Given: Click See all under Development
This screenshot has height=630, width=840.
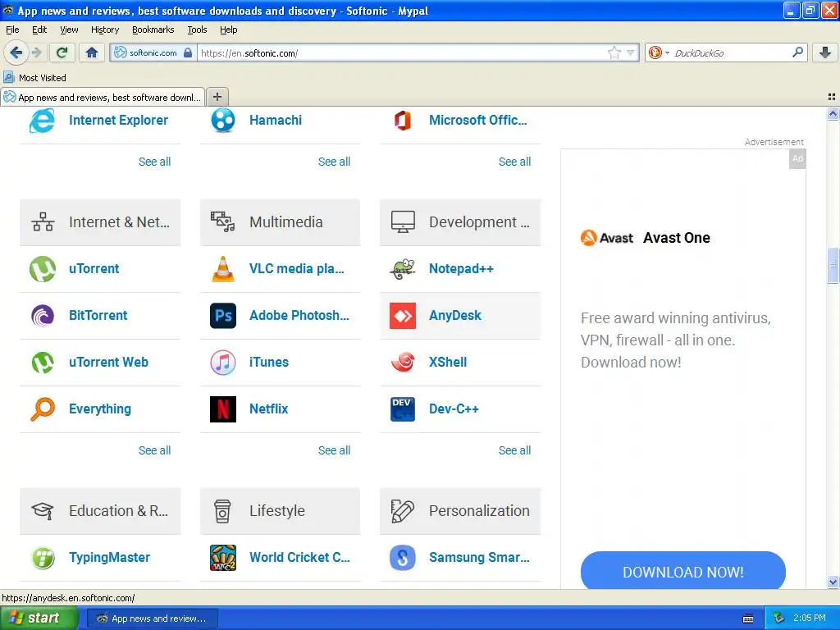Looking at the screenshot, I should click(x=515, y=450).
